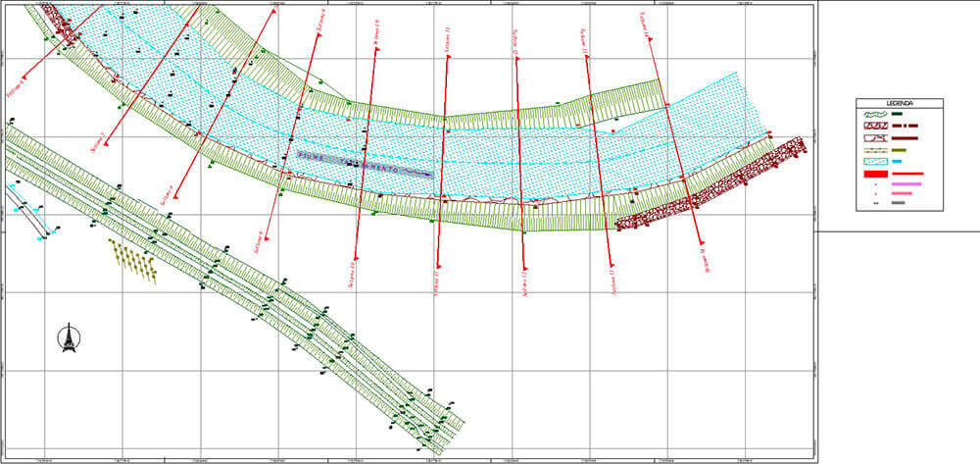Image resolution: width=980 pixels, height=464 pixels.
Task: Click the LEGENDA title header
Action: 900,104
